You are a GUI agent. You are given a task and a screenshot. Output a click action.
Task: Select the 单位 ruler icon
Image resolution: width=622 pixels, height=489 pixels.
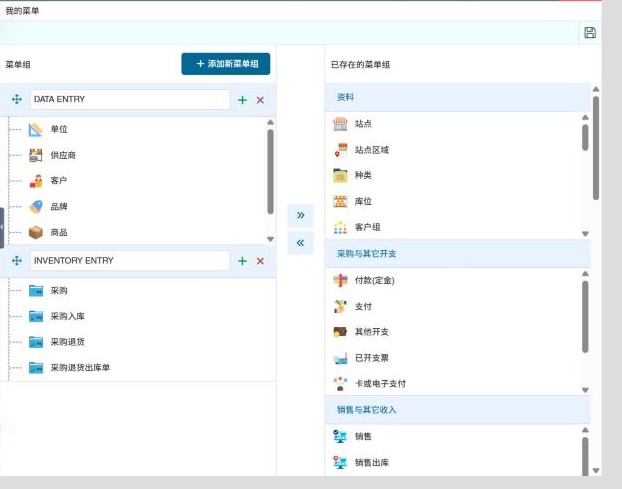coord(36,129)
